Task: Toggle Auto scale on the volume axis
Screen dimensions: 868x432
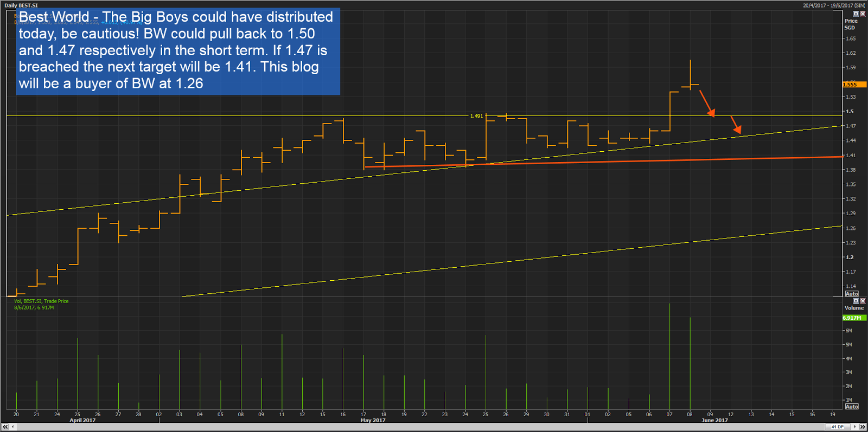Action: coord(852,407)
